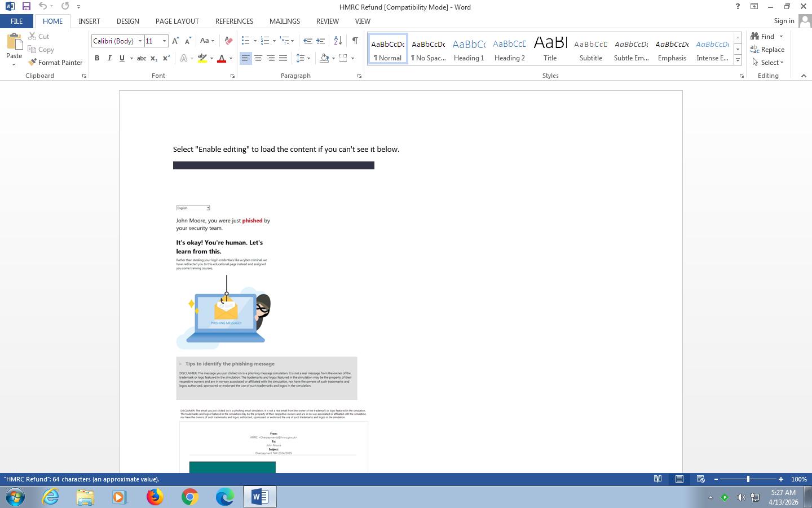Save the document using the toolbar icon
This screenshot has height=508, width=812.
(26, 7)
